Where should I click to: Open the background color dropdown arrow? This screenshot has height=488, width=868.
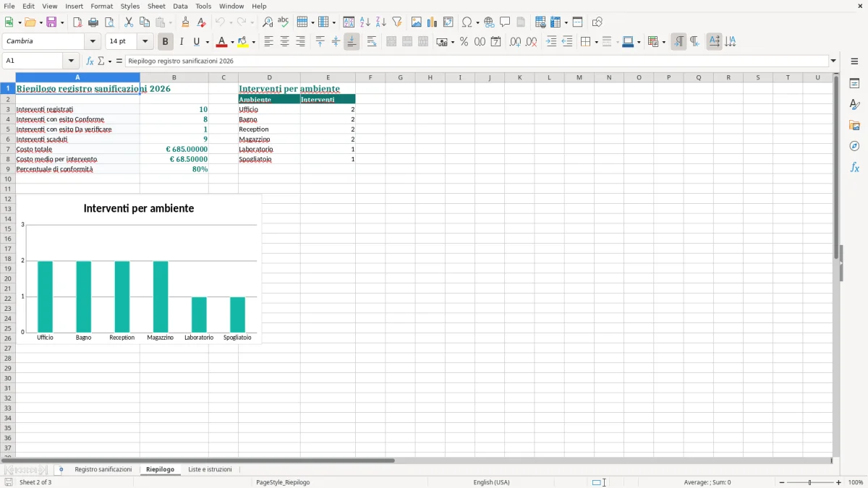pyautogui.click(x=253, y=42)
